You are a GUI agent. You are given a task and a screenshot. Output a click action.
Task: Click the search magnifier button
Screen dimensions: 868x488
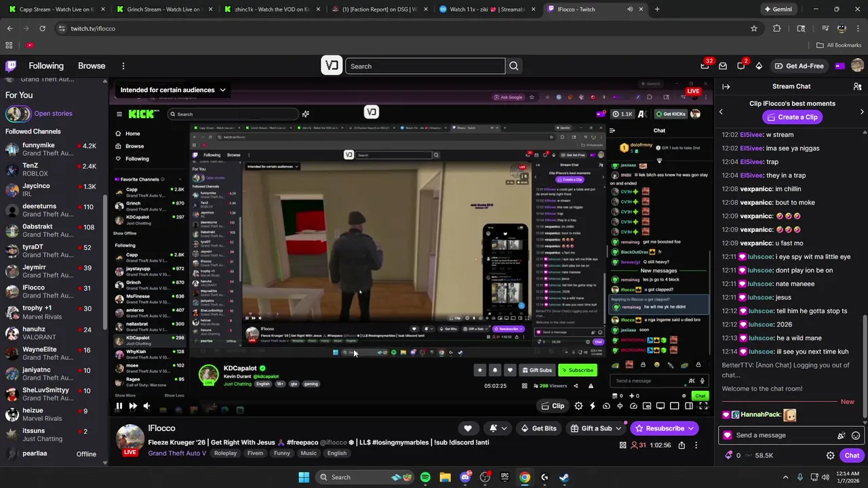point(514,66)
